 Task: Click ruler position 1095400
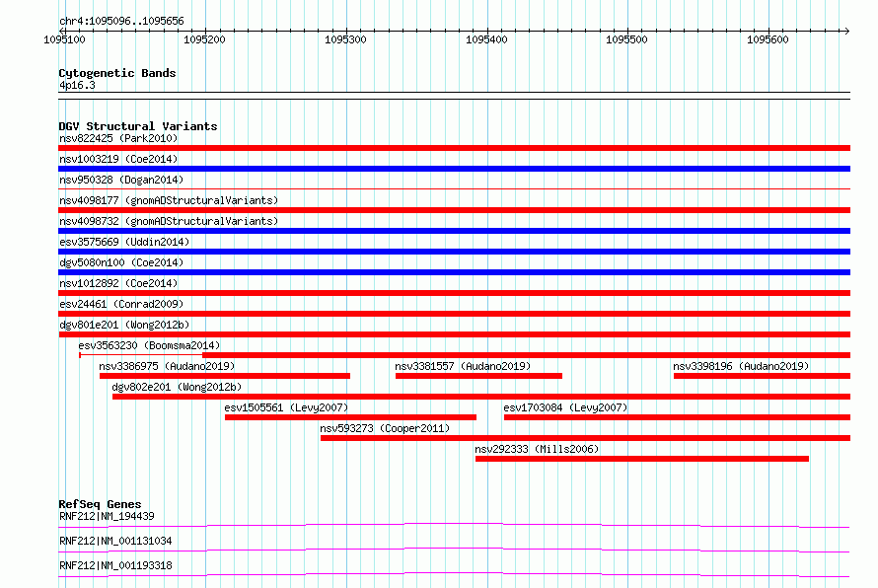(486, 39)
